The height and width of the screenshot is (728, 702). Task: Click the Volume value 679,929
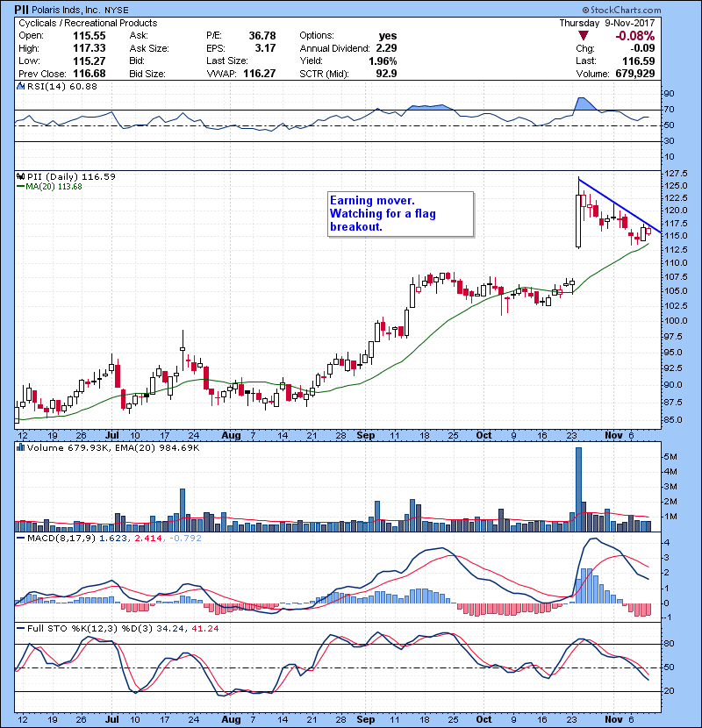[635, 74]
